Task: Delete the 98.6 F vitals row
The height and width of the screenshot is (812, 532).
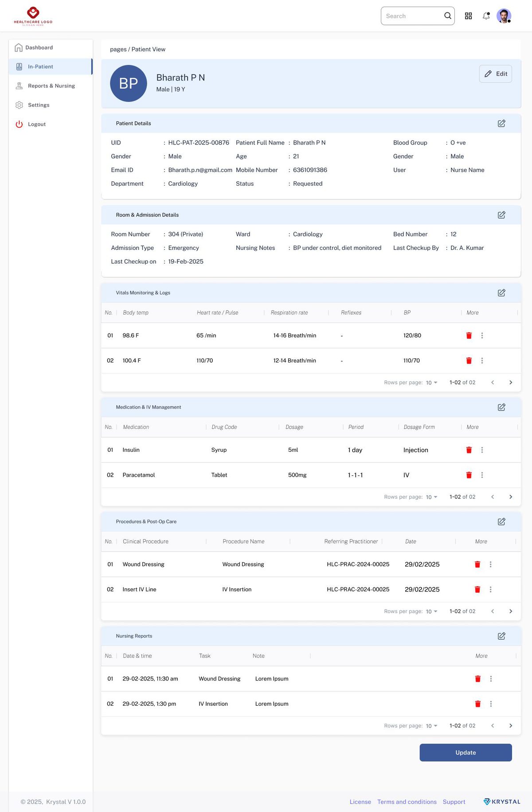Action: click(x=469, y=335)
